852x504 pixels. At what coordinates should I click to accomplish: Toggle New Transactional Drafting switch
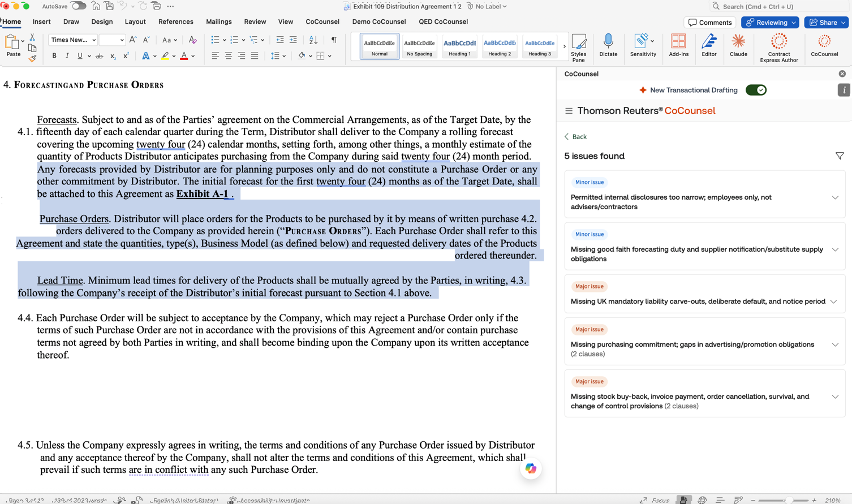click(x=756, y=90)
